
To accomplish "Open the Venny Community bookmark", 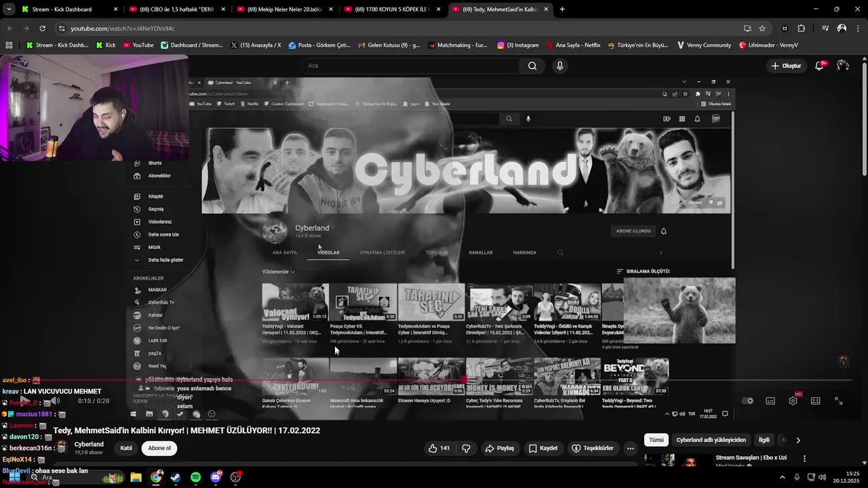I will coord(704,45).
